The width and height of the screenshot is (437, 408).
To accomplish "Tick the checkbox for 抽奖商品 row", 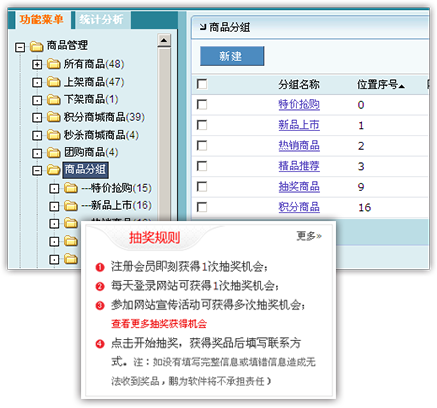I will pos(202,187).
